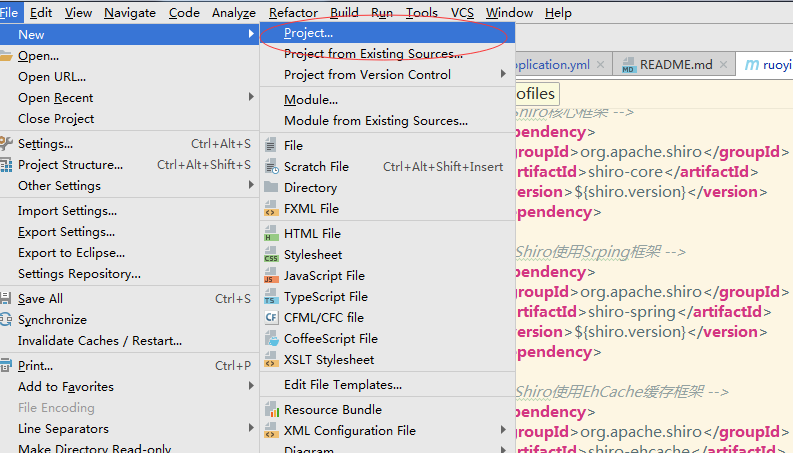Click the File document icon in submenu
This screenshot has width=793, height=453.
coord(271,146)
